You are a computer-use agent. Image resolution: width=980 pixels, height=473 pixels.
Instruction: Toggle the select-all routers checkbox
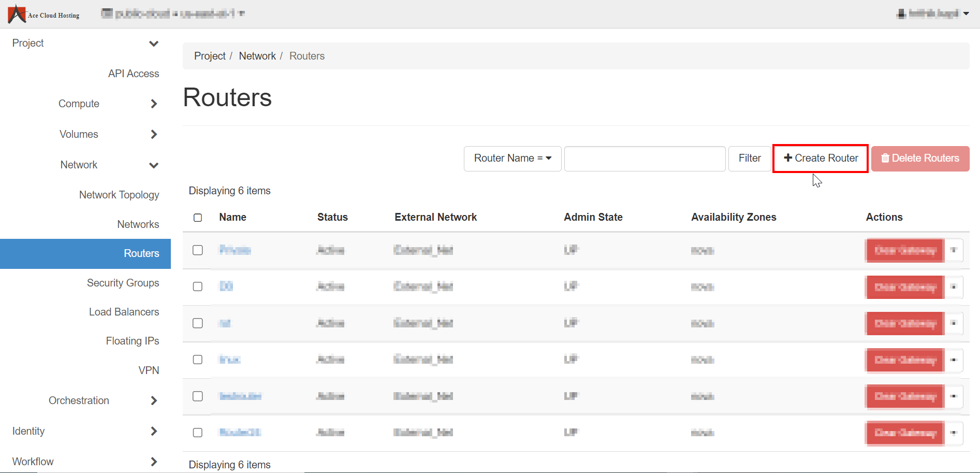coord(198,218)
